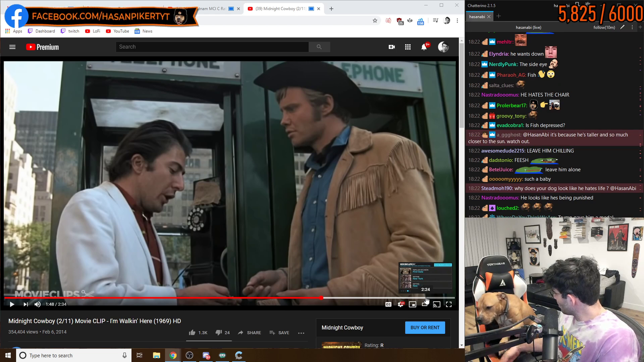644x362 pixels.
Task: Close the Midnight Cowboy browser tab
Action: click(x=319, y=9)
